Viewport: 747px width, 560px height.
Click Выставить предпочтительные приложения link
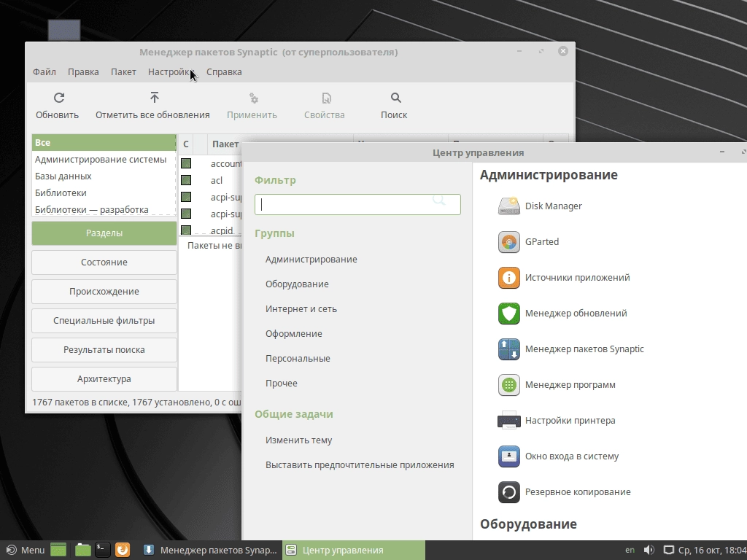pyautogui.click(x=360, y=465)
